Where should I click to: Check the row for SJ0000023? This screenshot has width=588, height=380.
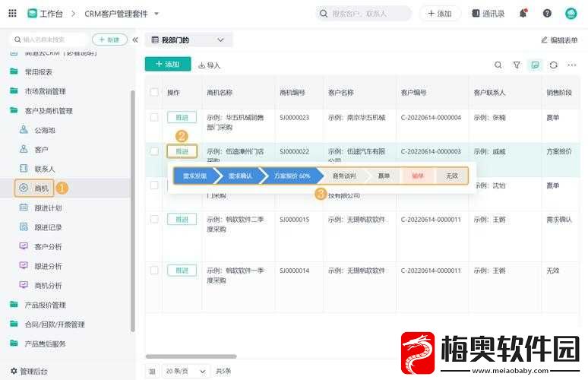click(x=154, y=117)
